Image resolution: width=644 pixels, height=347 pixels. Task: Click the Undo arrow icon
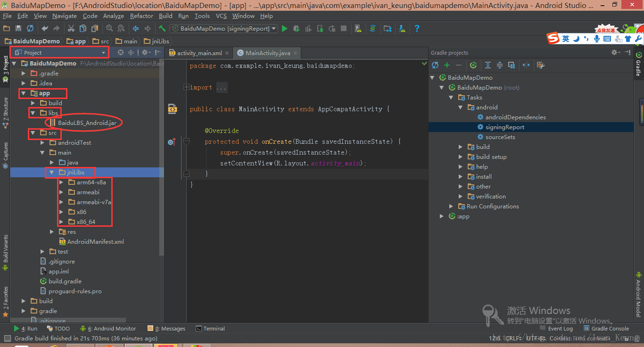click(45, 29)
